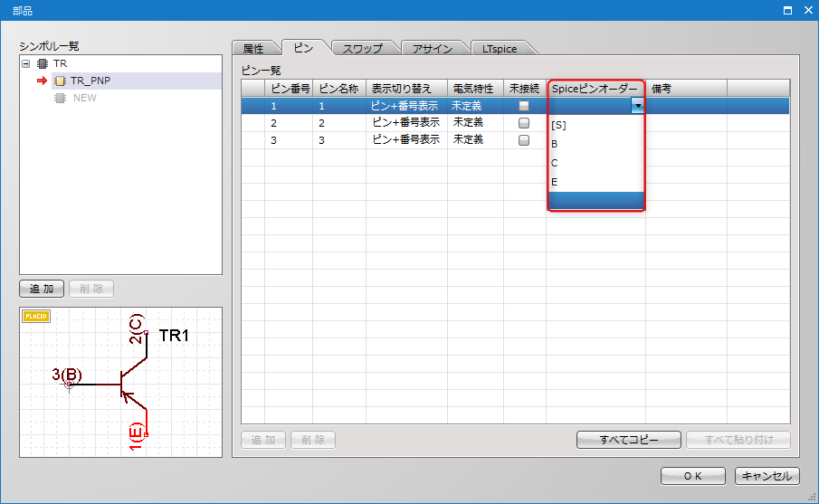Click ピン+番号表示 cell in row 3
The height and width of the screenshot is (504, 819).
[x=407, y=140]
